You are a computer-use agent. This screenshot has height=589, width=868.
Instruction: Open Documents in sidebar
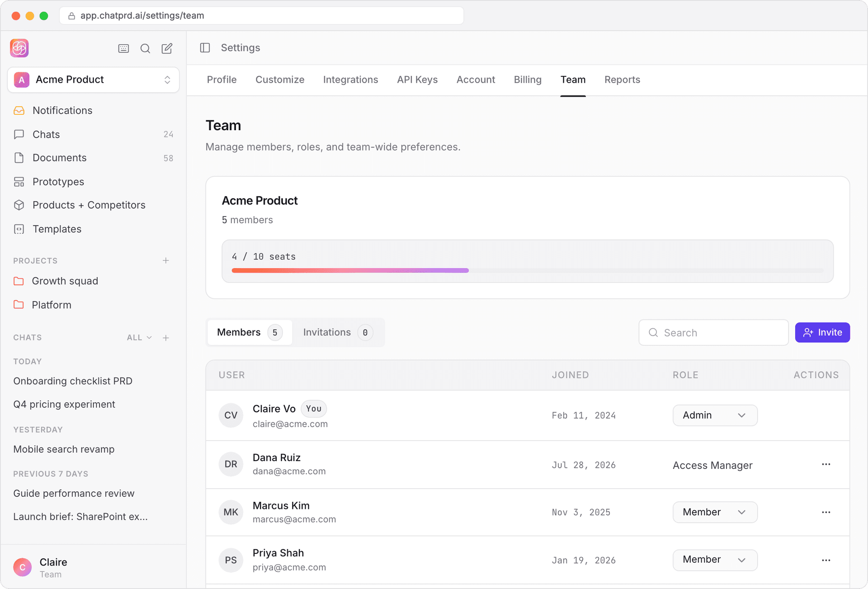coord(93,158)
